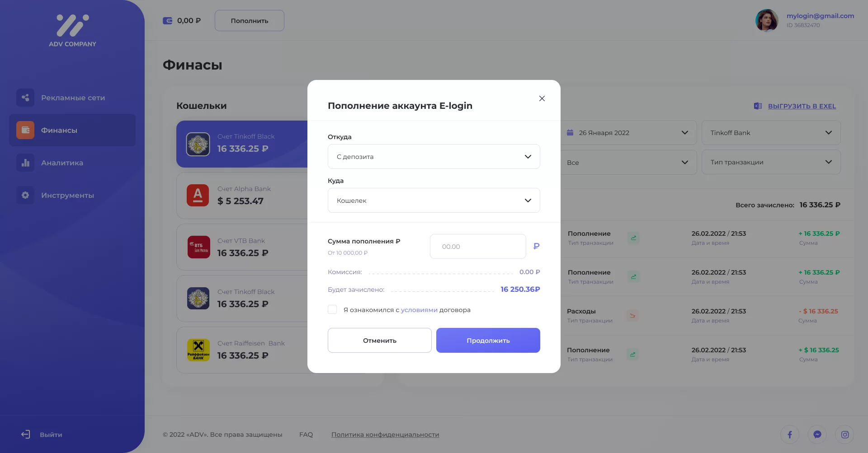Image resolution: width=868 pixels, height=453 pixels.
Task: Click the Продолжить button
Action: [488, 341]
